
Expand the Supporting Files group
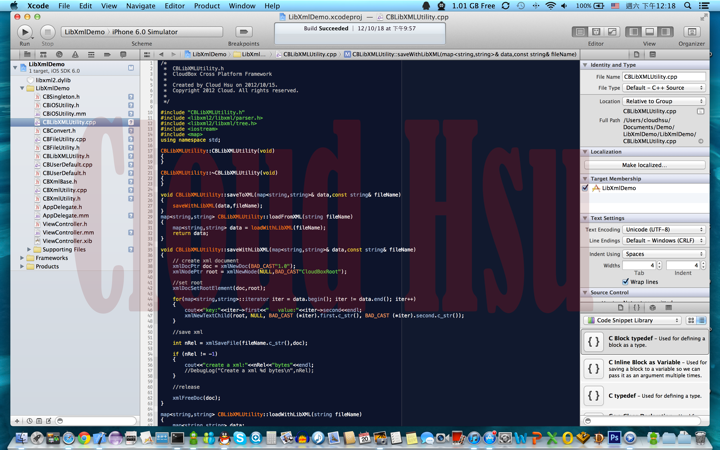[29, 249]
